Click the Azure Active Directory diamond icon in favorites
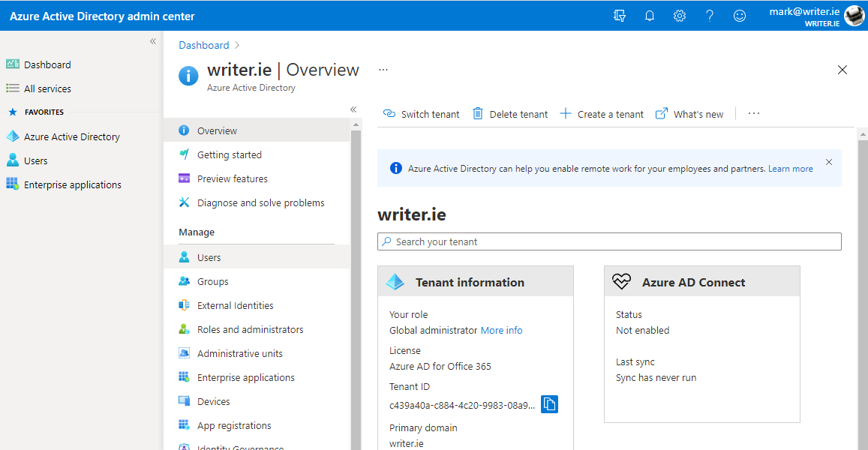Viewport: 868px width, 450px height. pyautogui.click(x=13, y=136)
